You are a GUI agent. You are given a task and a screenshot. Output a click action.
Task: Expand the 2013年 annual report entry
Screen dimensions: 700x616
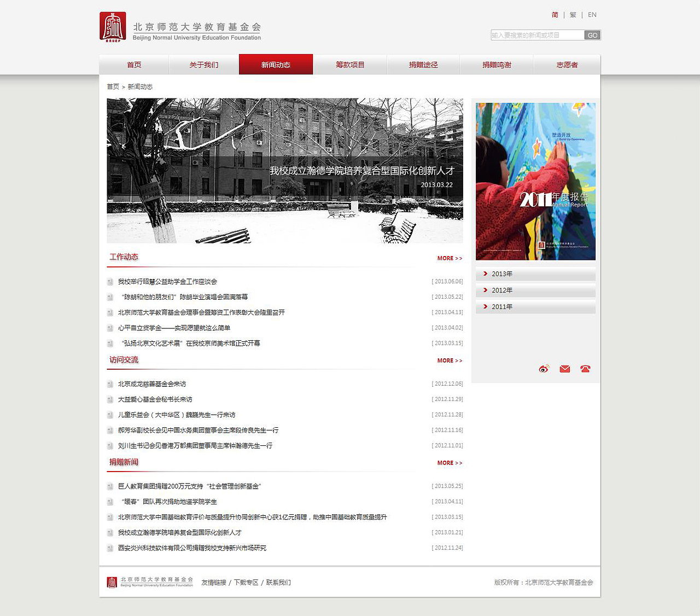535,274
